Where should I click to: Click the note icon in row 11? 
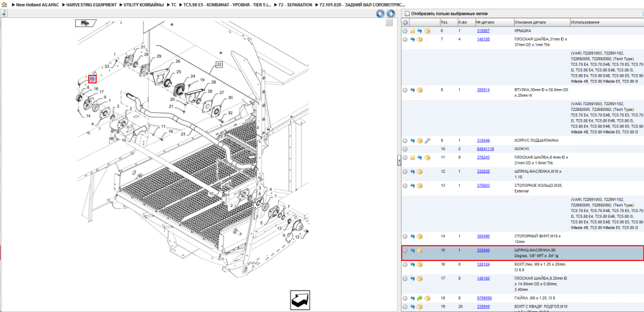coord(413,157)
